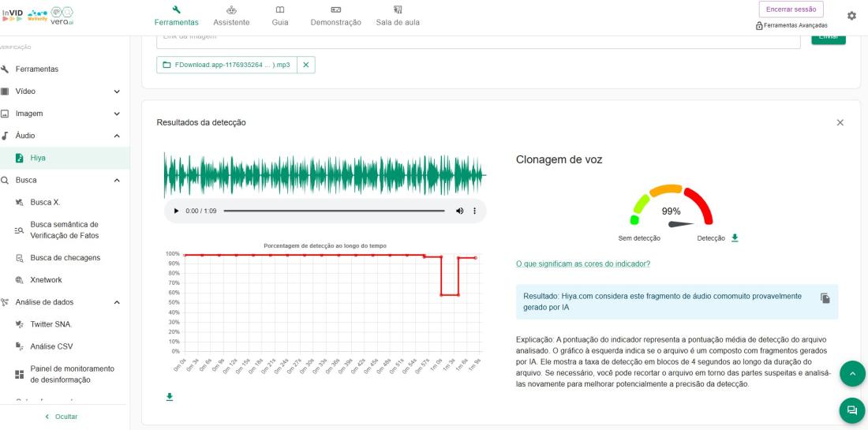
Task: Click the Imagem picture icon
Action: (x=5, y=114)
